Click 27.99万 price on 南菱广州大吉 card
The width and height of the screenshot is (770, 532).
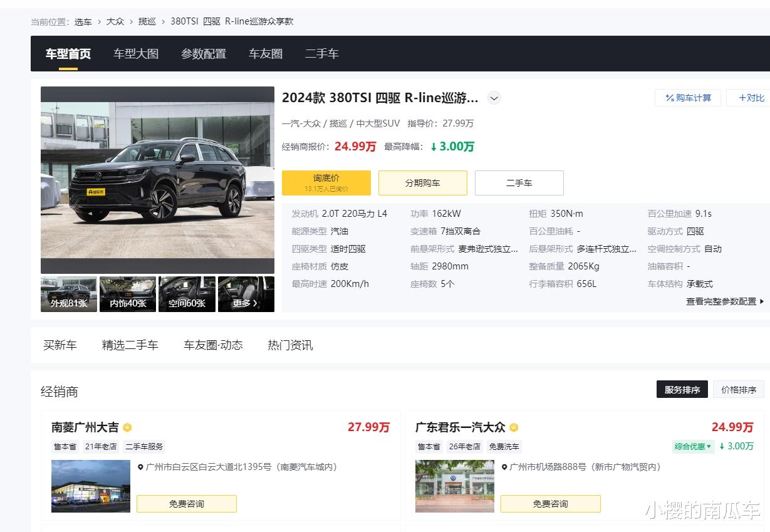click(368, 427)
